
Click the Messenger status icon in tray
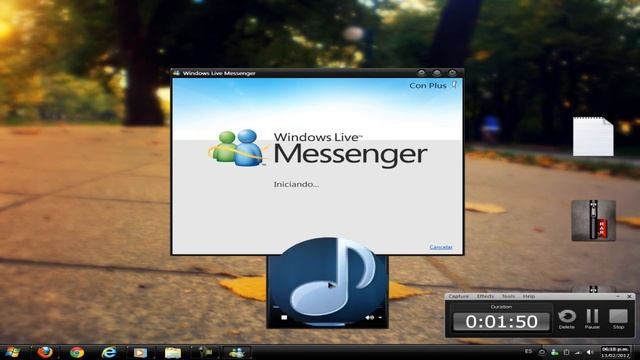click(x=554, y=352)
